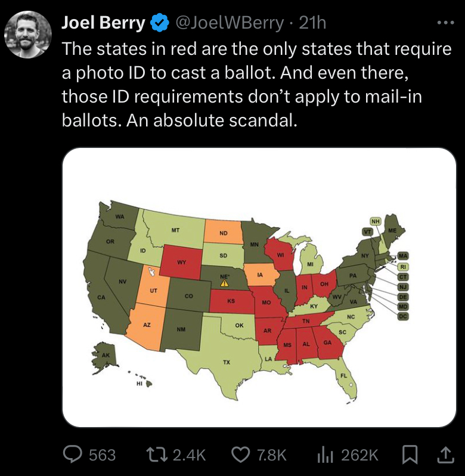Viewport: 465px width, 476px height.
Task: Open the three-dot more options menu
Action: pos(445,23)
